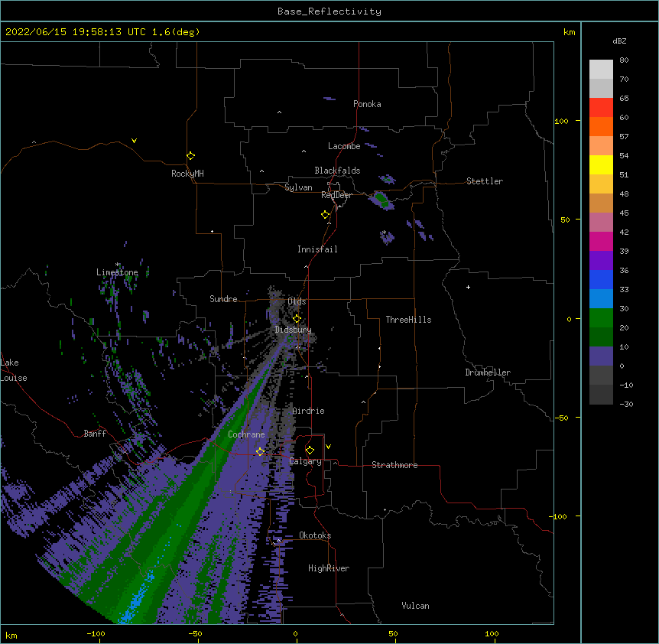
Task: Click the light blue echo core in southwest beam
Action: coord(137,599)
